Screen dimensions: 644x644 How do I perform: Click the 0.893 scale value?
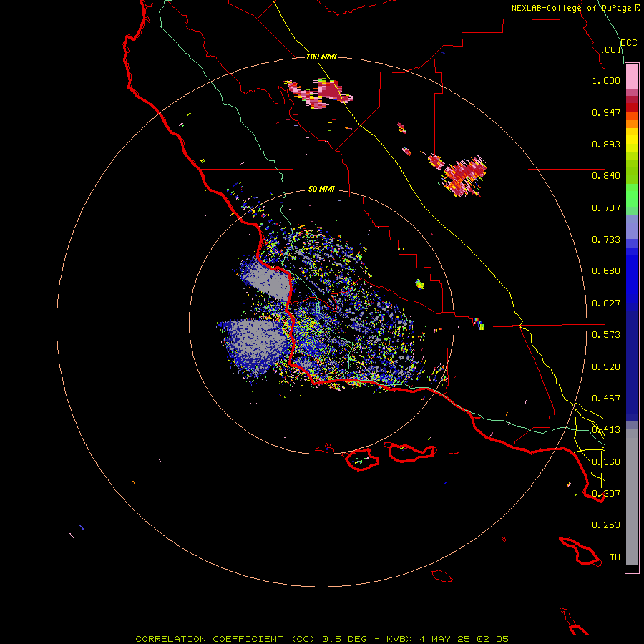[606, 144]
